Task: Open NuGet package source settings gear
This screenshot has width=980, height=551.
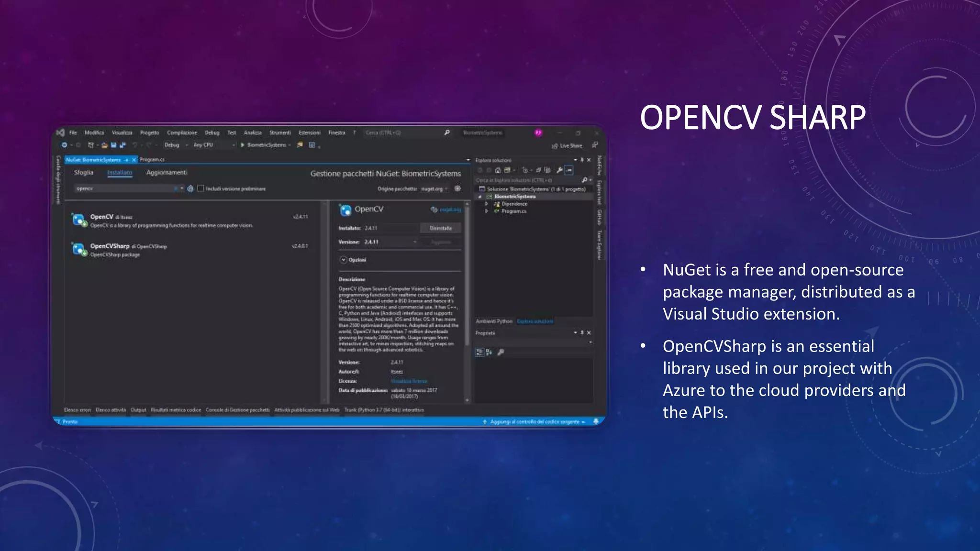Action: coord(457,188)
